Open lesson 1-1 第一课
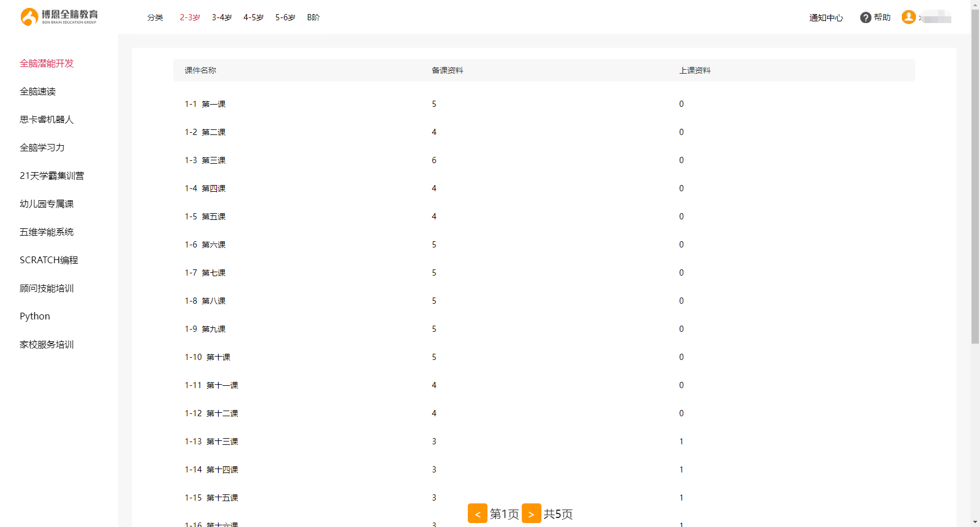This screenshot has height=527, width=980. (x=205, y=104)
